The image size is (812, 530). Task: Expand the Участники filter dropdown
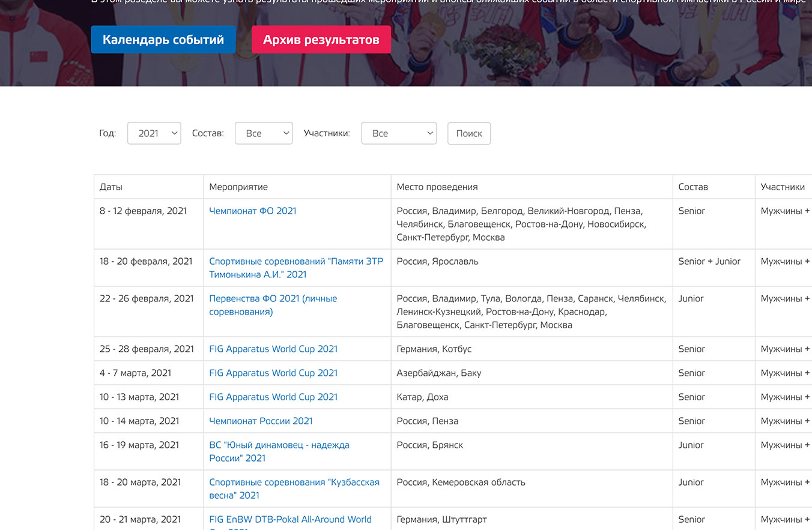[x=398, y=133]
